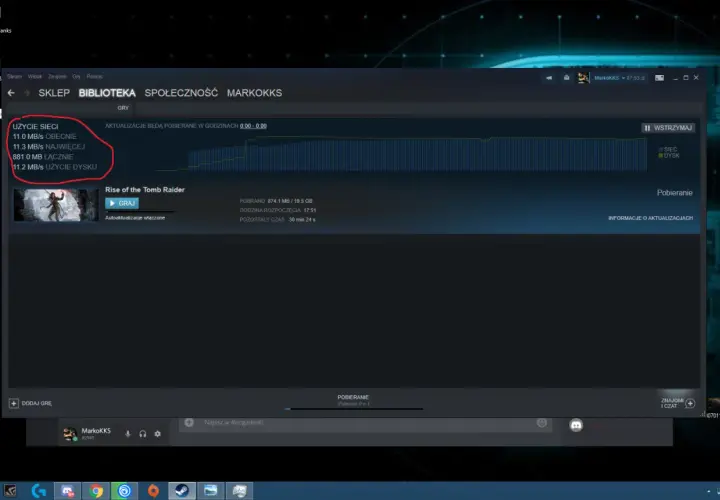Open Logitech G Hub from taskbar
The width and height of the screenshot is (720, 500).
[x=39, y=491]
